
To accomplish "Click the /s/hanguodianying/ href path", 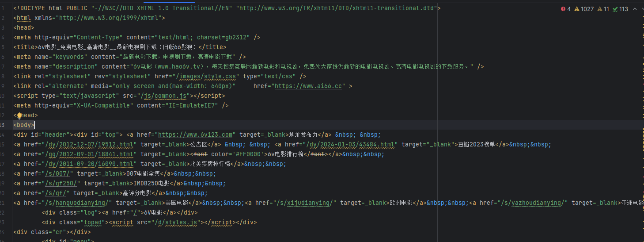I will [77, 203].
